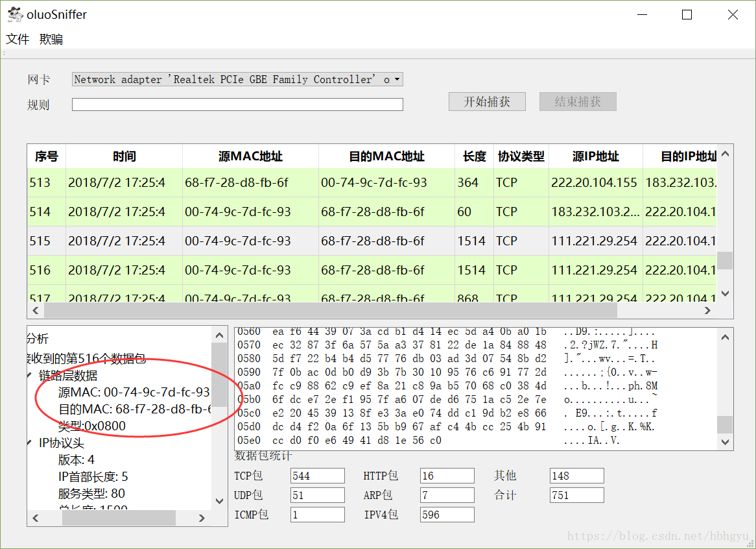Click packet table scroll left arrow
756x549 pixels.
(x=35, y=311)
